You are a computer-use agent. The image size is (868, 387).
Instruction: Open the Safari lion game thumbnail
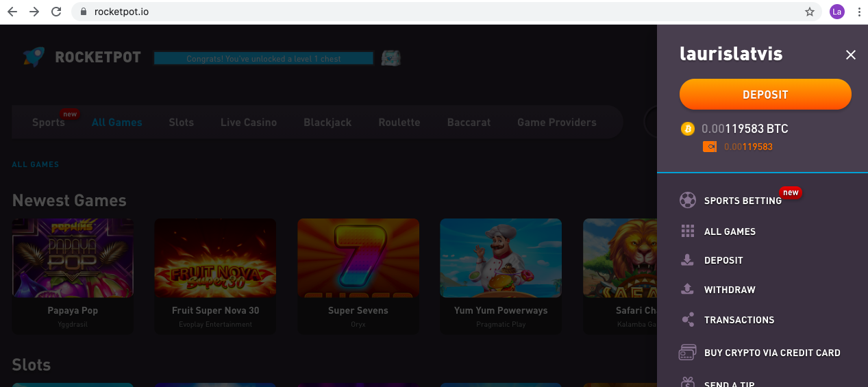pyautogui.click(x=620, y=258)
